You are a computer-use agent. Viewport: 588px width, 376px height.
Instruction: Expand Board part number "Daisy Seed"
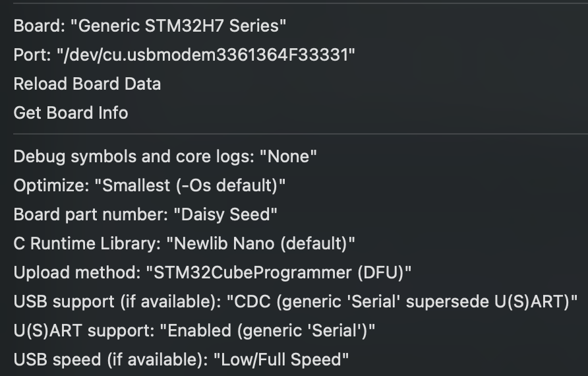point(145,214)
